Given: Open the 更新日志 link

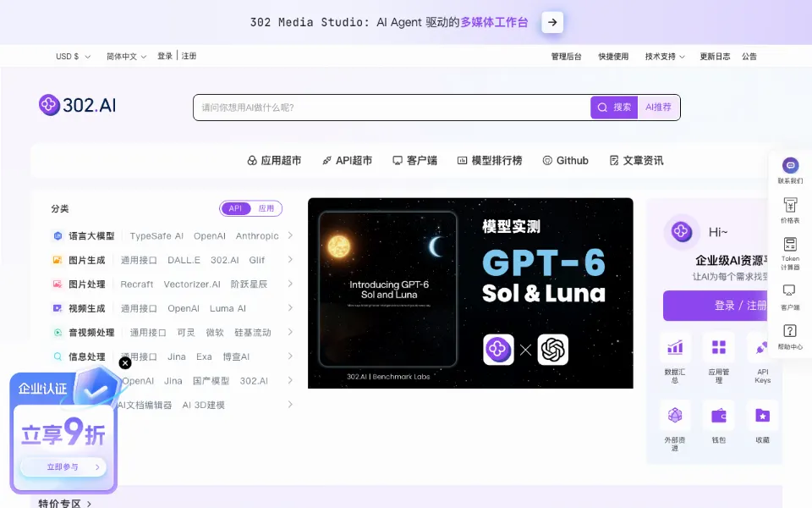Looking at the screenshot, I should point(715,57).
